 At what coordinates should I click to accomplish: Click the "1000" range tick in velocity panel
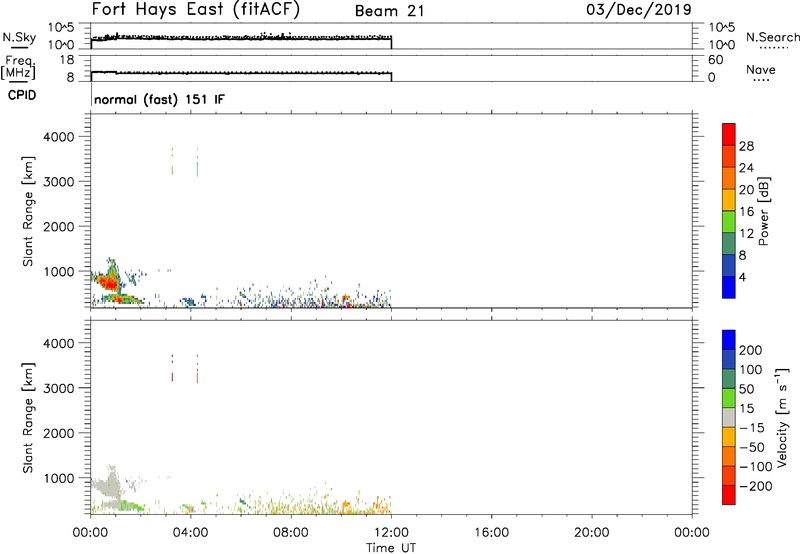59,478
